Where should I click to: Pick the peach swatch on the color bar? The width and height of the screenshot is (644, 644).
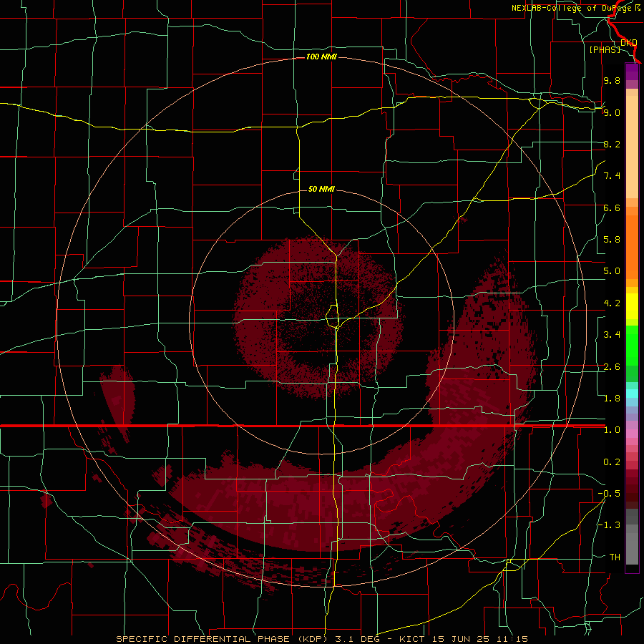(x=632, y=146)
